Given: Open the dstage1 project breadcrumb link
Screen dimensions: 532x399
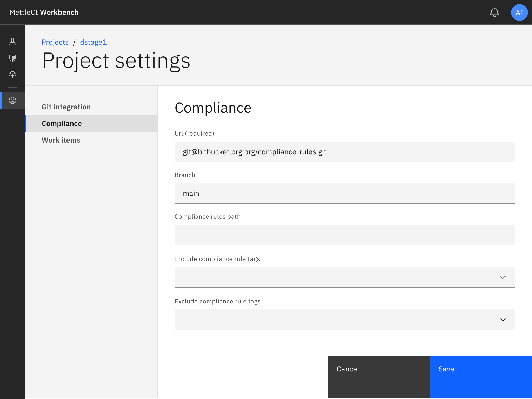Looking at the screenshot, I should (x=93, y=42).
